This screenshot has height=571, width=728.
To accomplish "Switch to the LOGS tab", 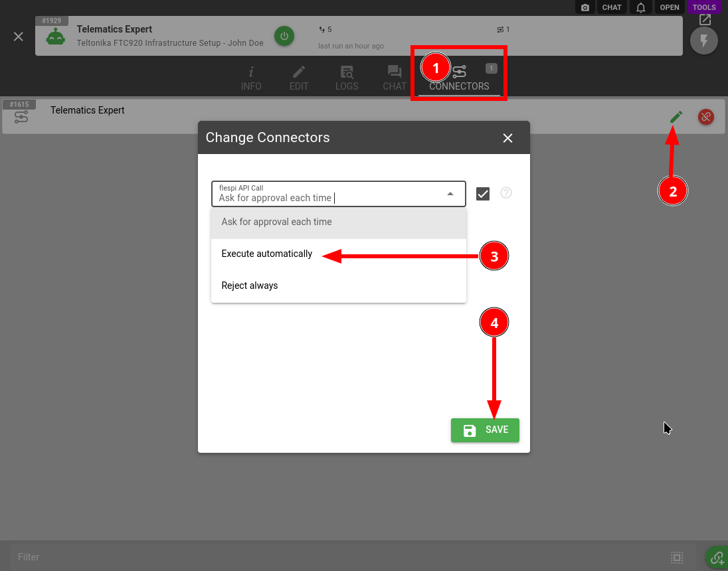I will tap(347, 78).
